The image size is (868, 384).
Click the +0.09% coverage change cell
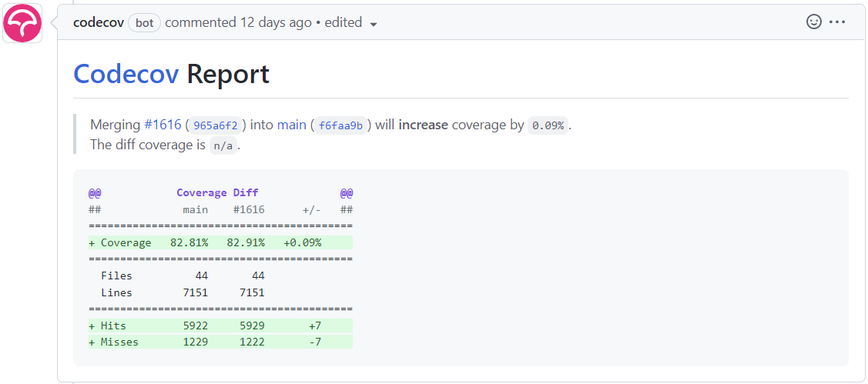(x=302, y=242)
